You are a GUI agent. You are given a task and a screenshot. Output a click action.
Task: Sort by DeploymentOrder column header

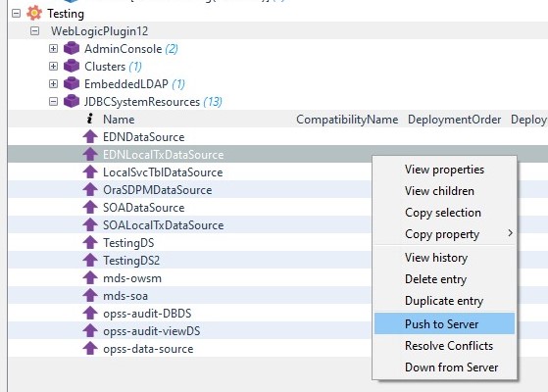click(x=454, y=120)
